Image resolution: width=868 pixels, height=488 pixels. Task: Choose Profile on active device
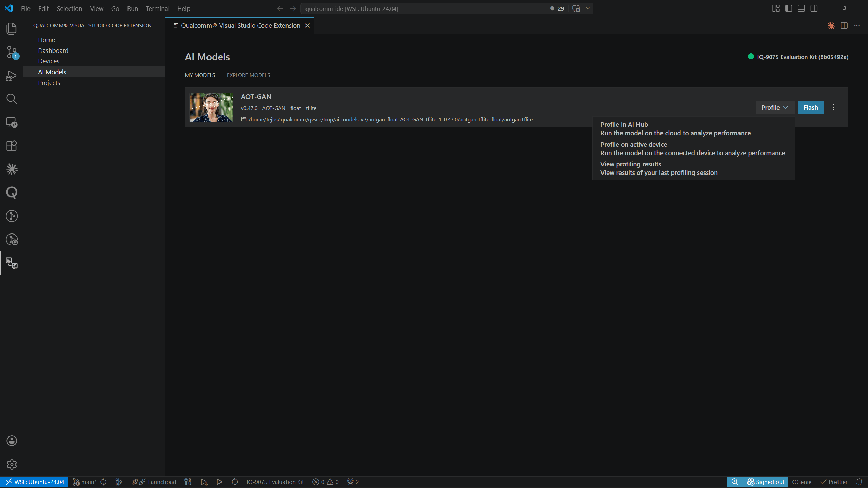693,149
